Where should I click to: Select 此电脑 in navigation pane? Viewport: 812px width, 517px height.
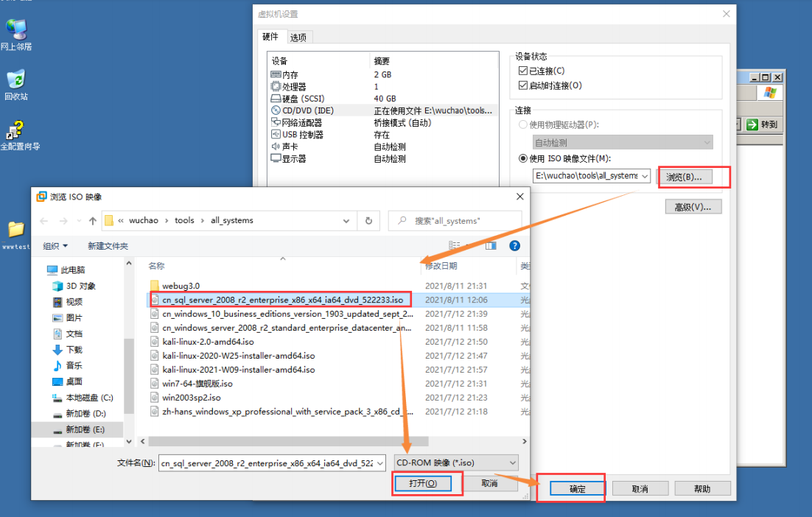pos(72,270)
